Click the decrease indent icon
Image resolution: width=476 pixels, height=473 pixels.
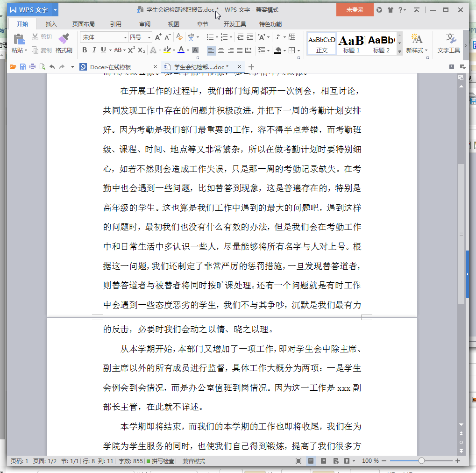240,37
